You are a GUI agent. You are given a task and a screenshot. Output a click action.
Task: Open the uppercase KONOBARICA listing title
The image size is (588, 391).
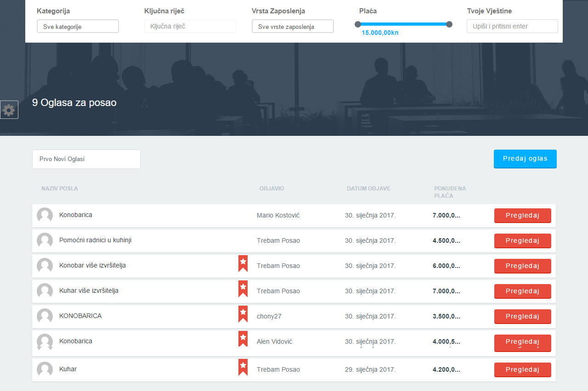point(80,316)
